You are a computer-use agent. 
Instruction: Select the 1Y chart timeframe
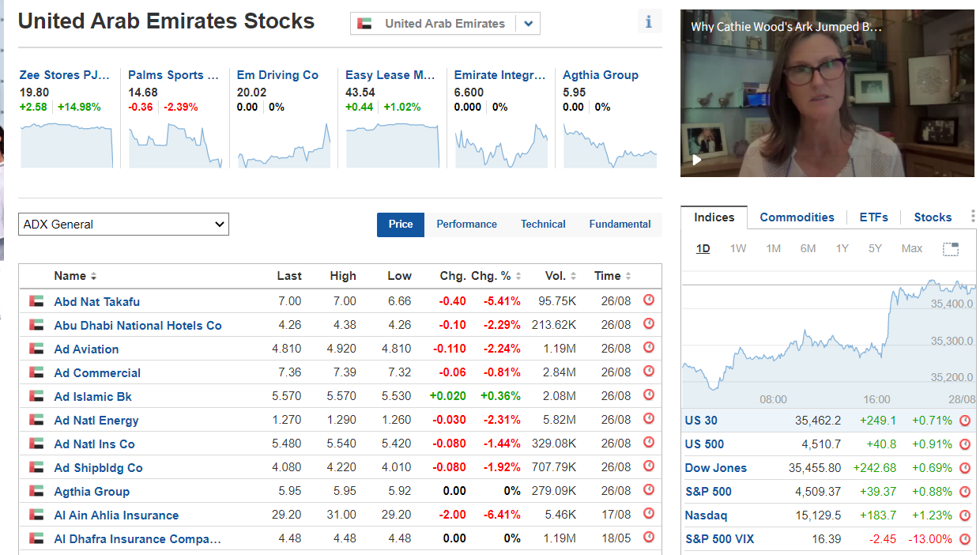(x=842, y=249)
